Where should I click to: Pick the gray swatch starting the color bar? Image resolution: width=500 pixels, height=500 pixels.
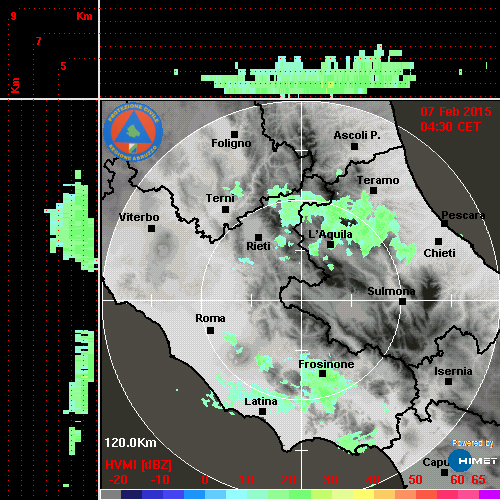point(111,494)
